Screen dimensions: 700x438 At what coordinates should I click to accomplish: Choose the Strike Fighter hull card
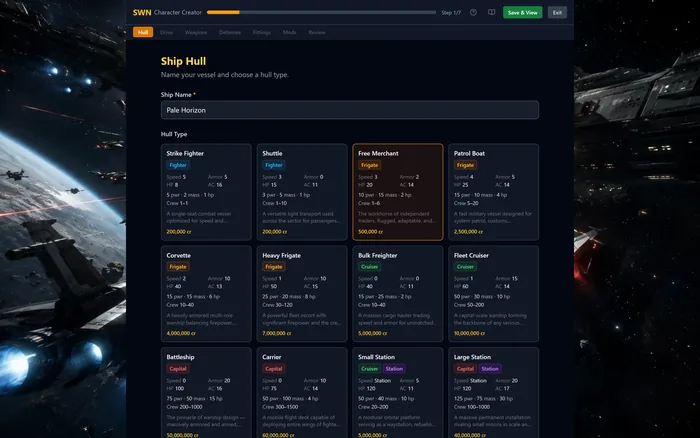click(206, 192)
